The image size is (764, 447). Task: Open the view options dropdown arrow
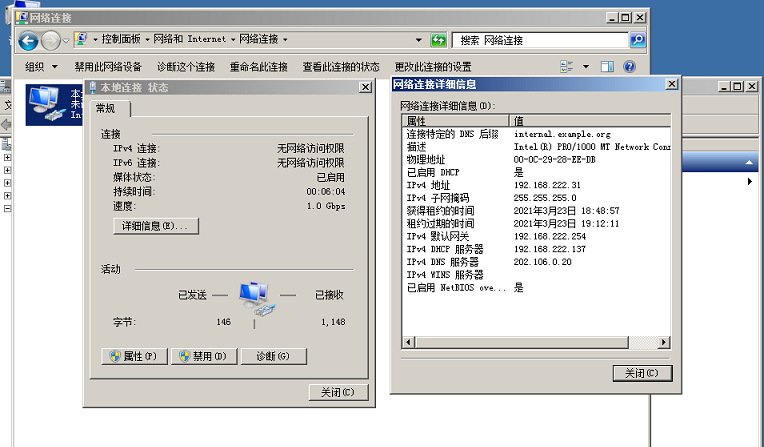(586, 66)
